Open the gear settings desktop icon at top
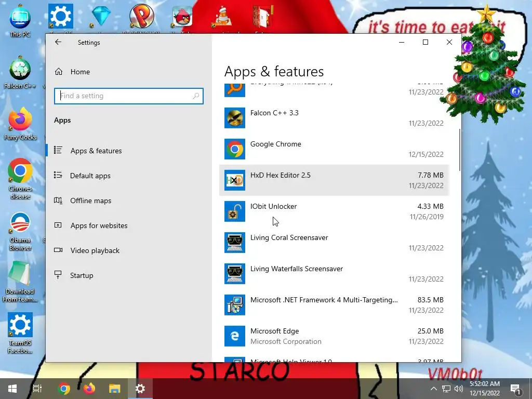The width and height of the screenshot is (532, 399). pyautogui.click(x=60, y=17)
